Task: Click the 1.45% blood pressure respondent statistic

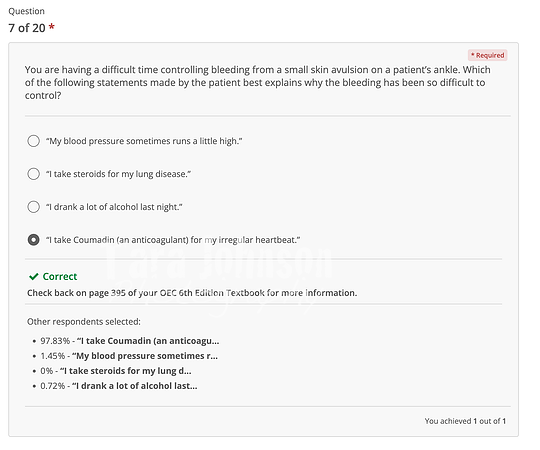Action: tap(129, 356)
